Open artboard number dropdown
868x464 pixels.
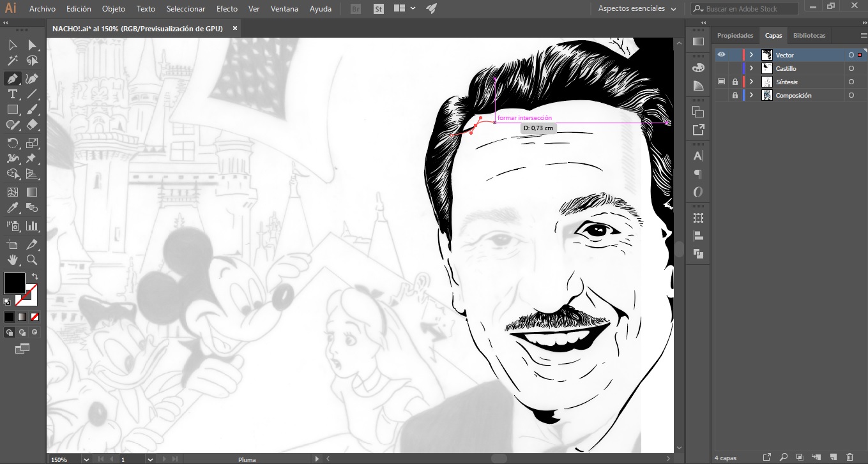click(149, 459)
